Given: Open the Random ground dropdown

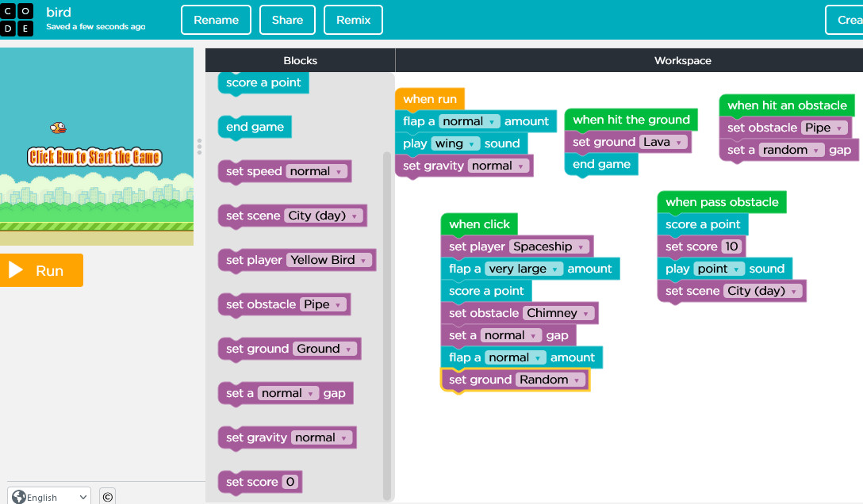Looking at the screenshot, I should point(550,380).
